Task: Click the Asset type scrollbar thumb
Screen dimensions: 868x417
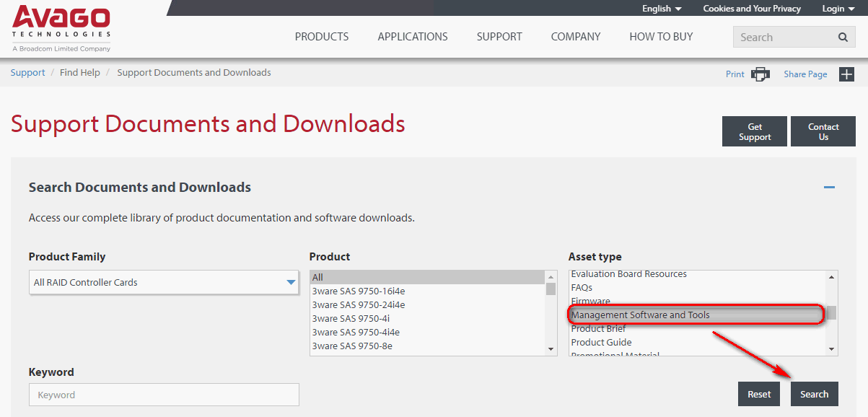Action: [832, 313]
